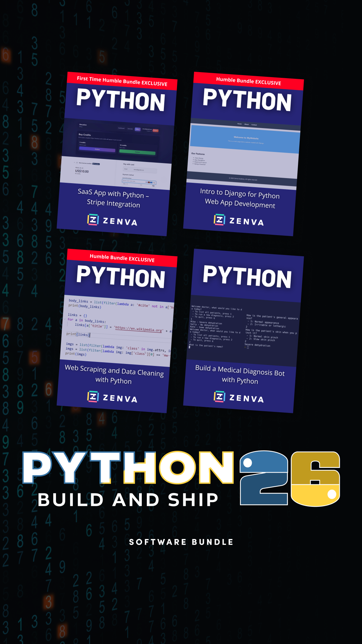Click the yellow number 6 Python logo
The height and width of the screenshot is (644, 362).
click(x=315, y=479)
